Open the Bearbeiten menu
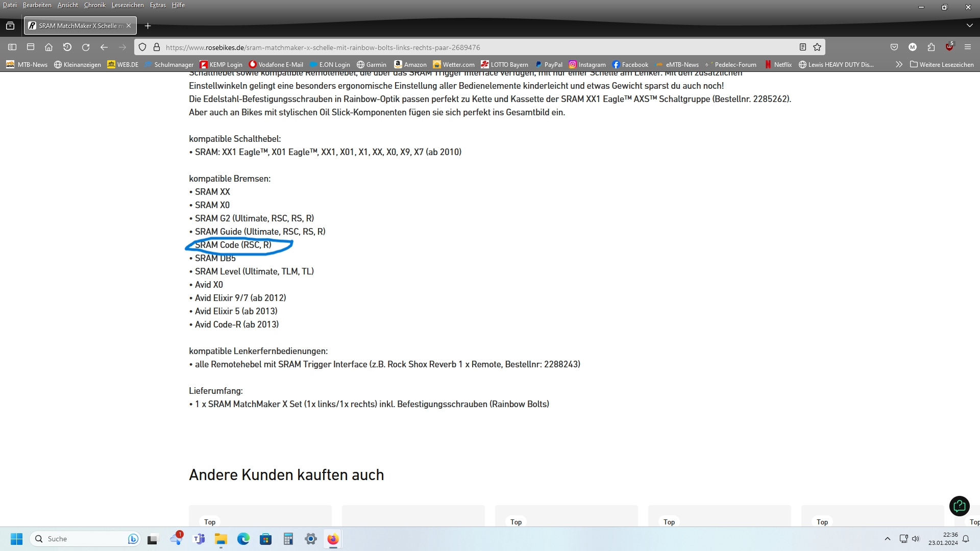 tap(37, 5)
